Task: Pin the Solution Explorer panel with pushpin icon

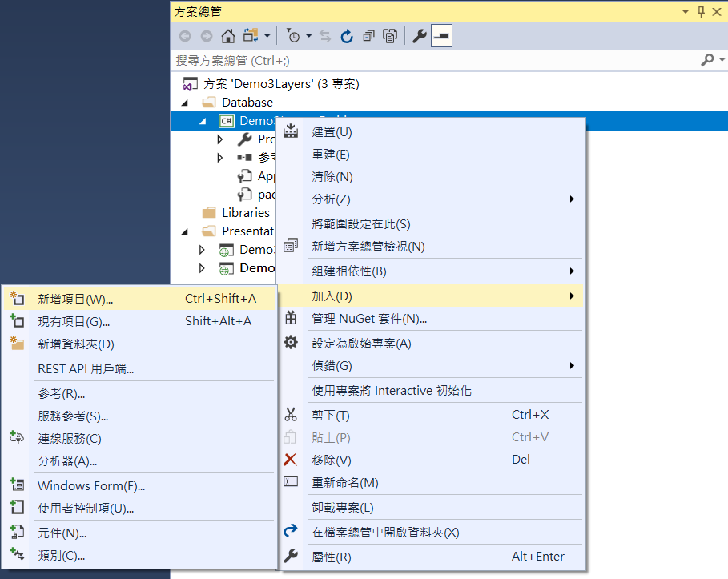Action: click(x=702, y=11)
